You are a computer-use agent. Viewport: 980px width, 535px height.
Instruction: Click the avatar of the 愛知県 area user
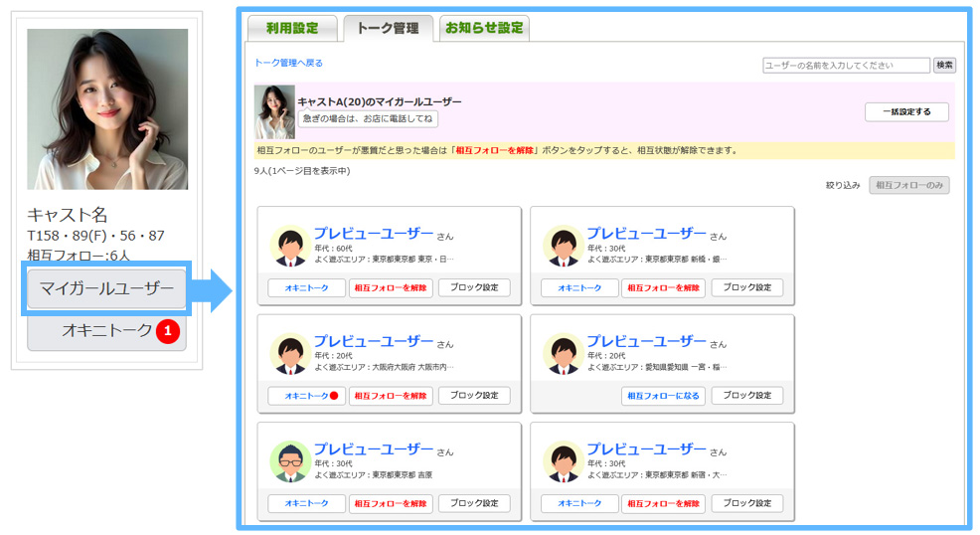point(563,354)
